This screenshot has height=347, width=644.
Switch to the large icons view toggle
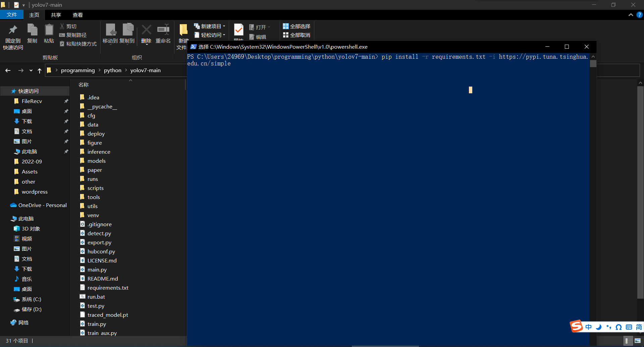point(638,341)
